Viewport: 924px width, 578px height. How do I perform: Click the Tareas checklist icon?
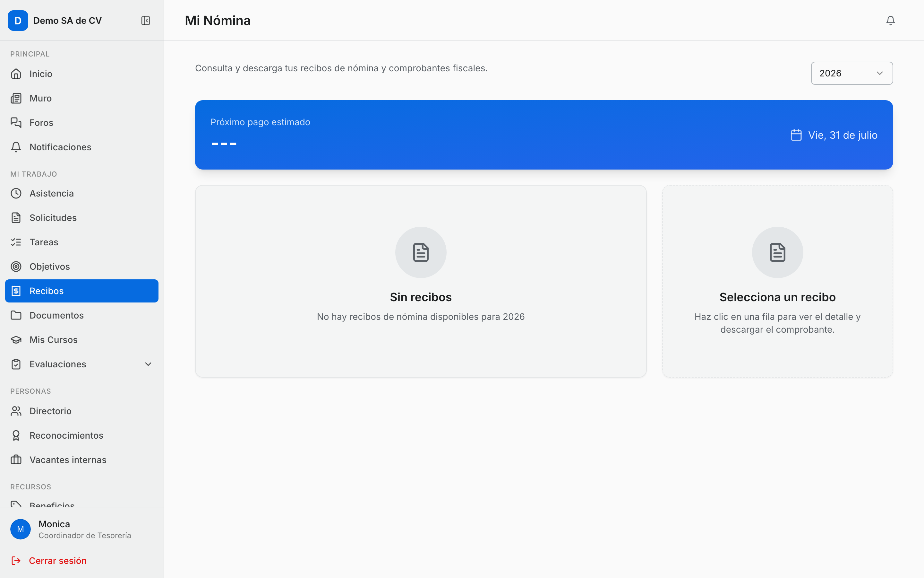(x=16, y=242)
